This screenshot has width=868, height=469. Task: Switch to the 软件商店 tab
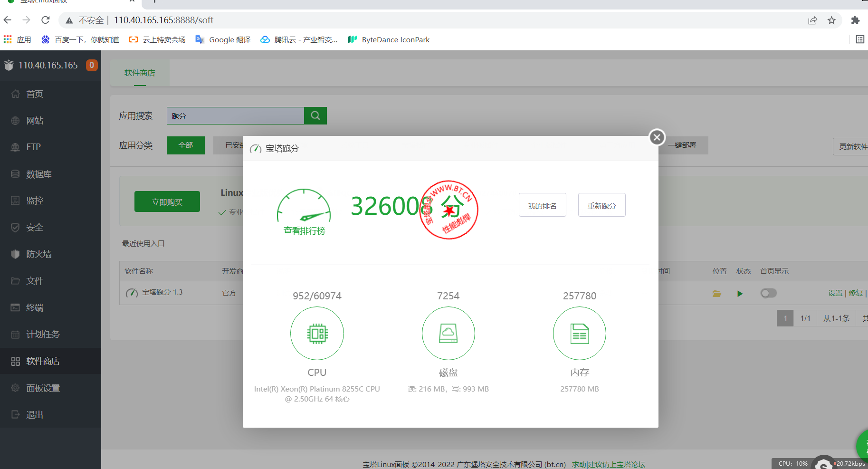point(140,73)
